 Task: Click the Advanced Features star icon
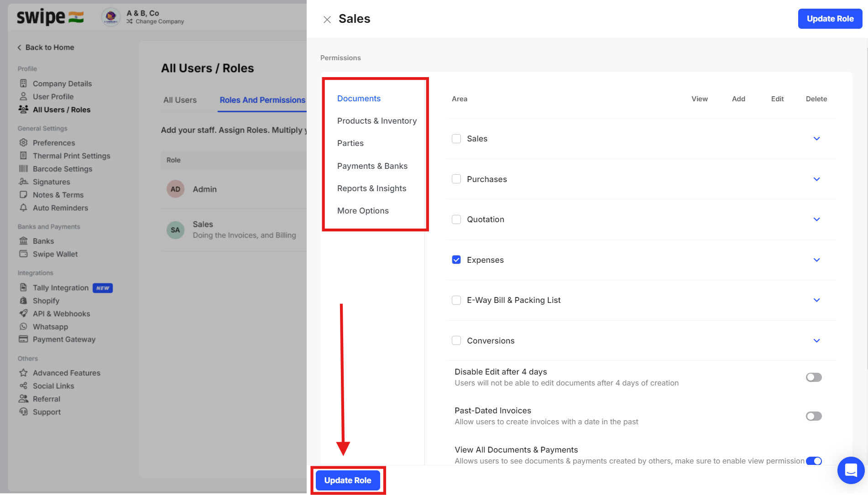point(23,373)
